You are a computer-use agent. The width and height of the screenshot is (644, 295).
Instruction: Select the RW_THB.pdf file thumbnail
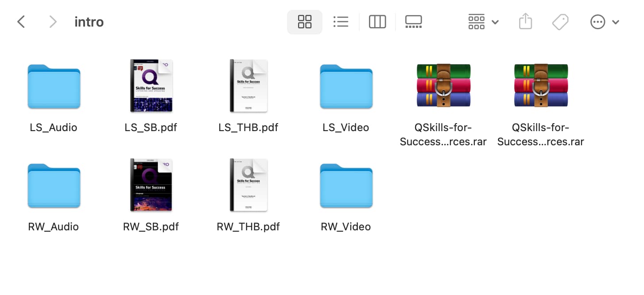click(x=248, y=185)
